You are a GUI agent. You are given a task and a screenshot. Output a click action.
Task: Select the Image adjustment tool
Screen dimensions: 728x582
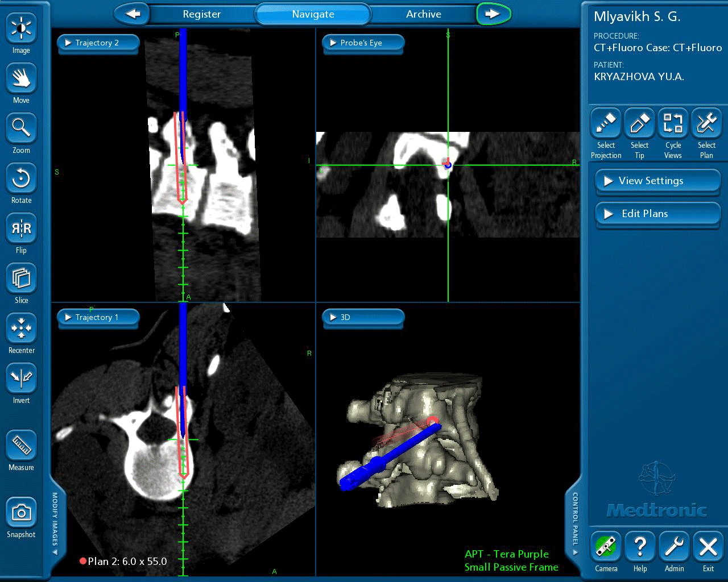click(x=21, y=30)
